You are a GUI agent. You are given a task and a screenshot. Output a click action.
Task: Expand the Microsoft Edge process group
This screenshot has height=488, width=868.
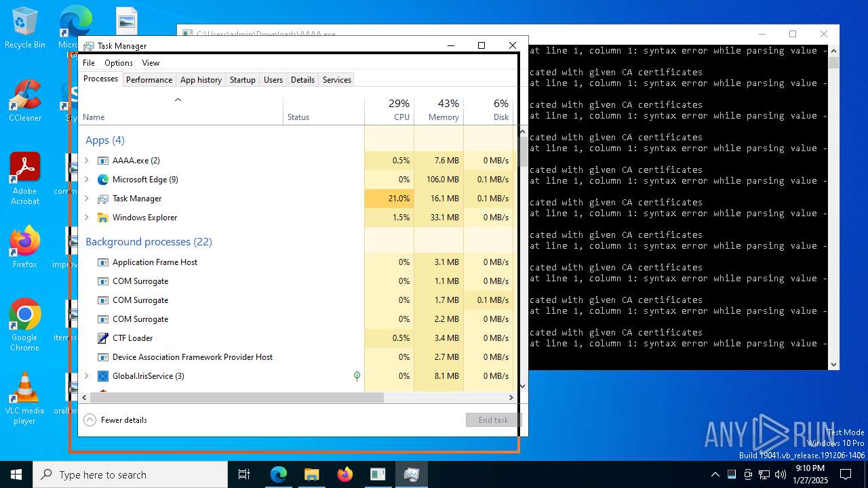click(86, 180)
